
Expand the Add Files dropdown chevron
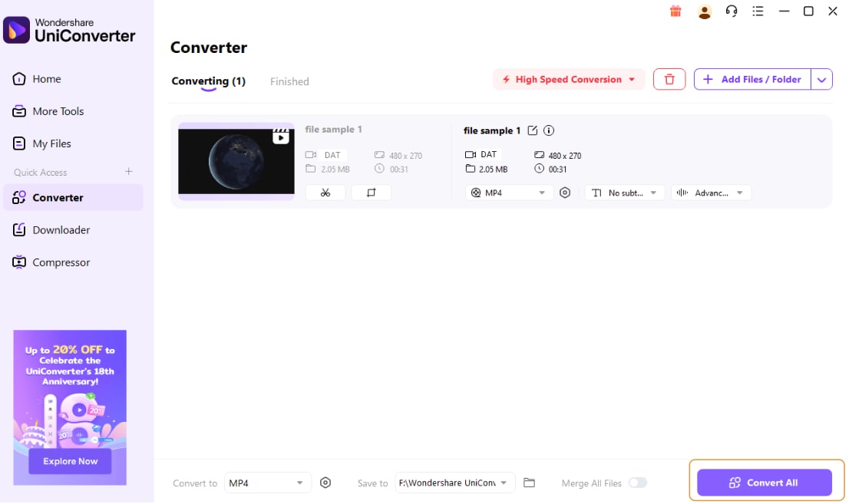click(821, 79)
